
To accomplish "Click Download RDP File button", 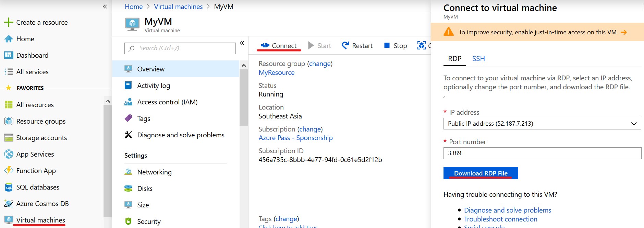I will pos(481,173).
